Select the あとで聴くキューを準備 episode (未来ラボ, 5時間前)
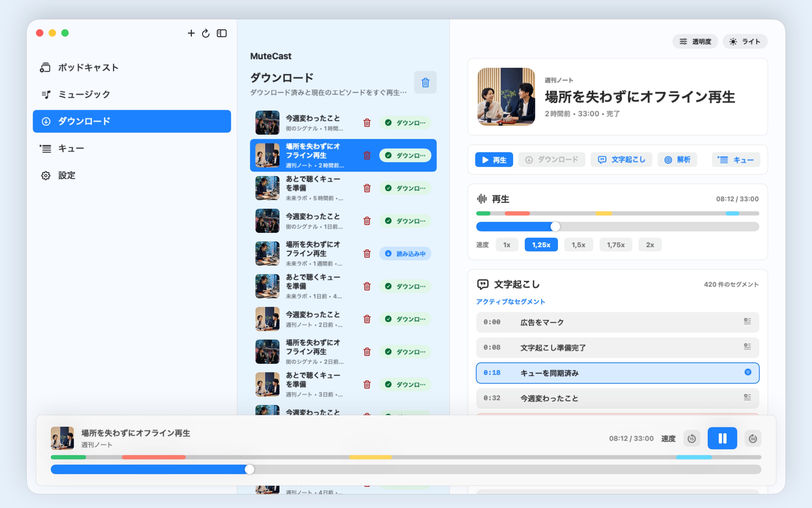 tap(343, 188)
